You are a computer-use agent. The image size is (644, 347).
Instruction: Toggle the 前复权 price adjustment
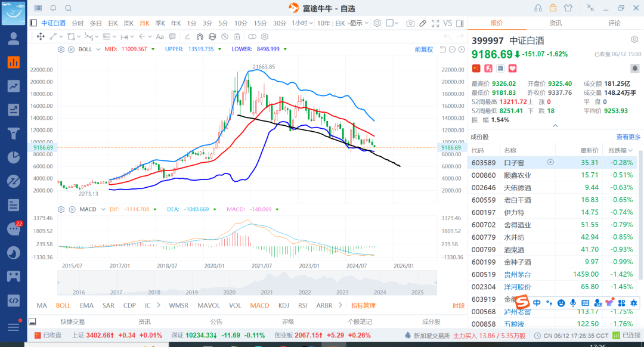click(423, 49)
